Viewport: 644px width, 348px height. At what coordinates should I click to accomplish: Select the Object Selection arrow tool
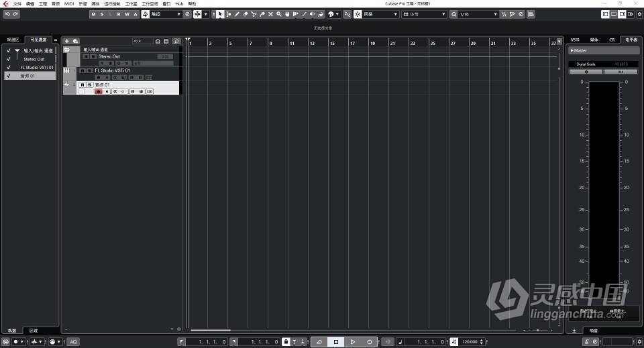pos(220,14)
